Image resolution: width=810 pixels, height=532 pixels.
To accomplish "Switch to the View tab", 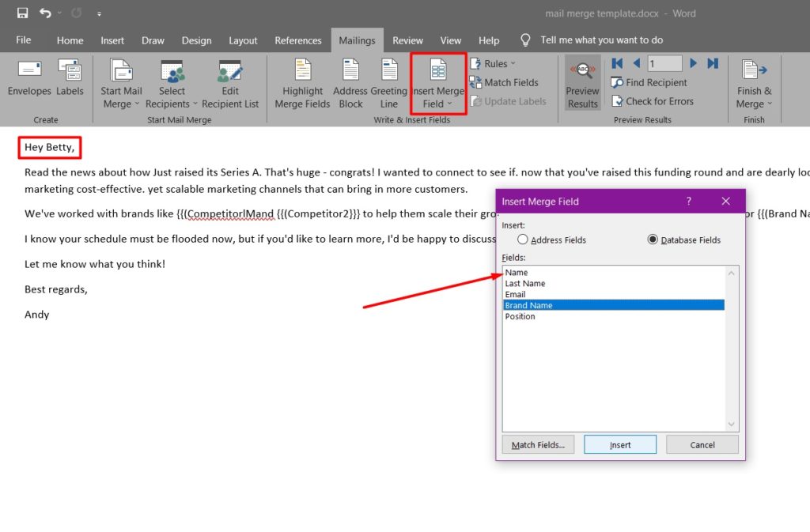I will coord(450,40).
